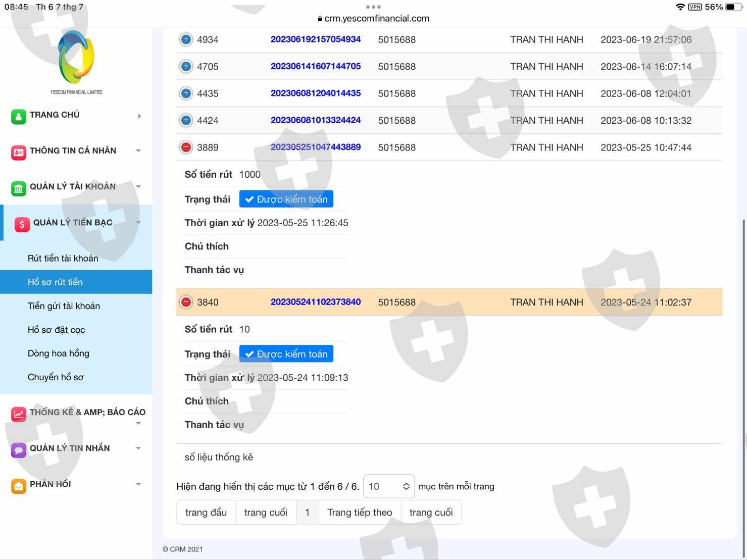
Task: Expand the Thông Tin Cá Nhân menu arrow
Action: tap(138, 150)
